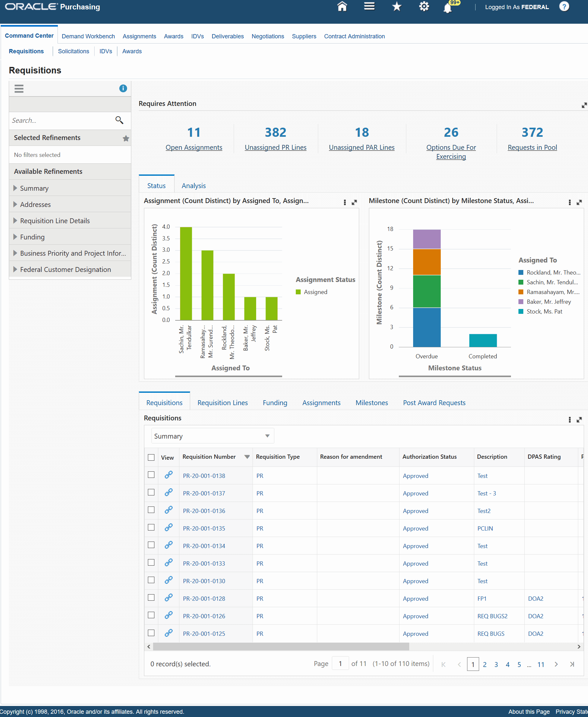Screen dimensions: 588x717
Task: Click the blue info icon in sidebar
Action: (x=123, y=88)
